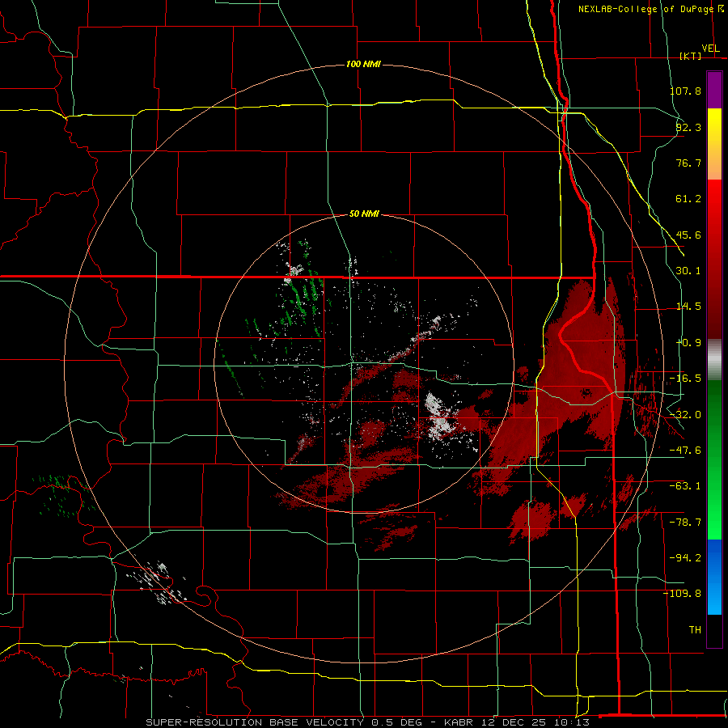Click the VEL legend title
Screen dimensions: 728x728
tap(710, 49)
